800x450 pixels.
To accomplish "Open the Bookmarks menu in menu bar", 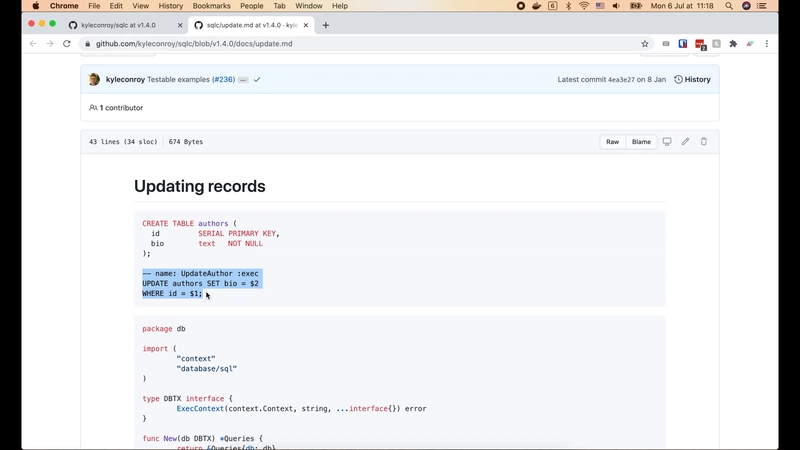I will (211, 6).
